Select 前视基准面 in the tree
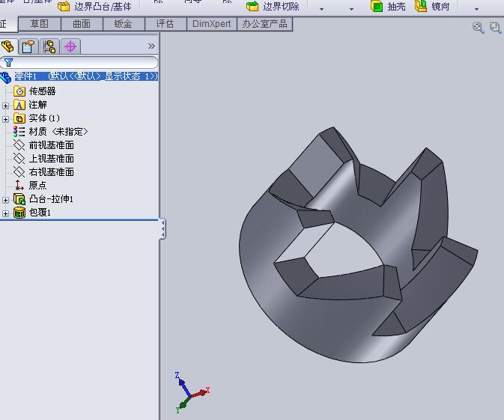The image size is (504, 420). point(52,145)
